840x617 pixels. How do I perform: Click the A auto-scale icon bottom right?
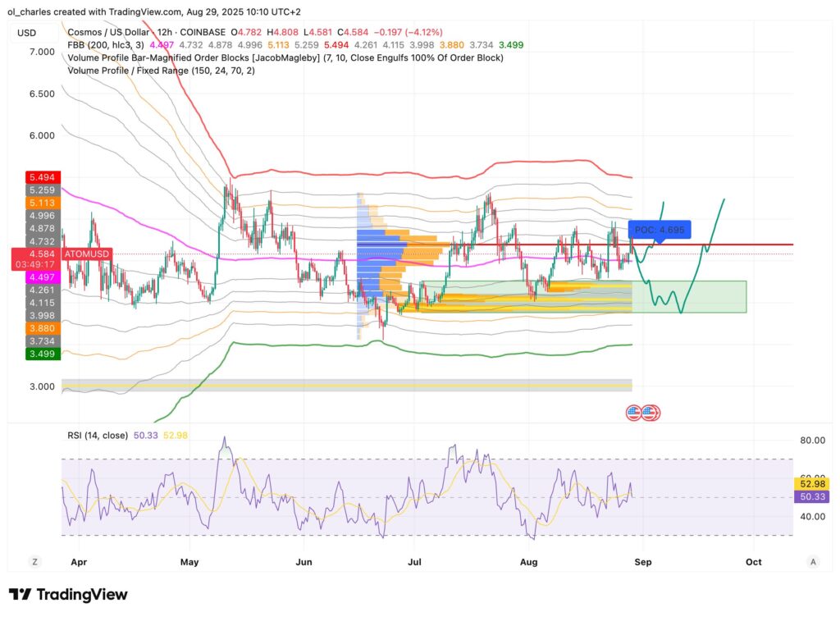click(812, 562)
